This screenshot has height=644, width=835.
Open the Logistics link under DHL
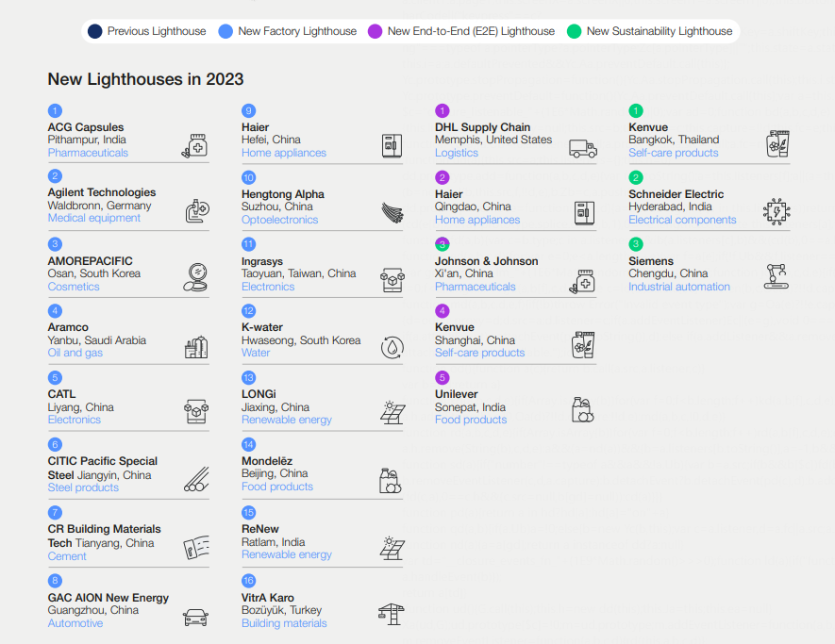click(457, 153)
